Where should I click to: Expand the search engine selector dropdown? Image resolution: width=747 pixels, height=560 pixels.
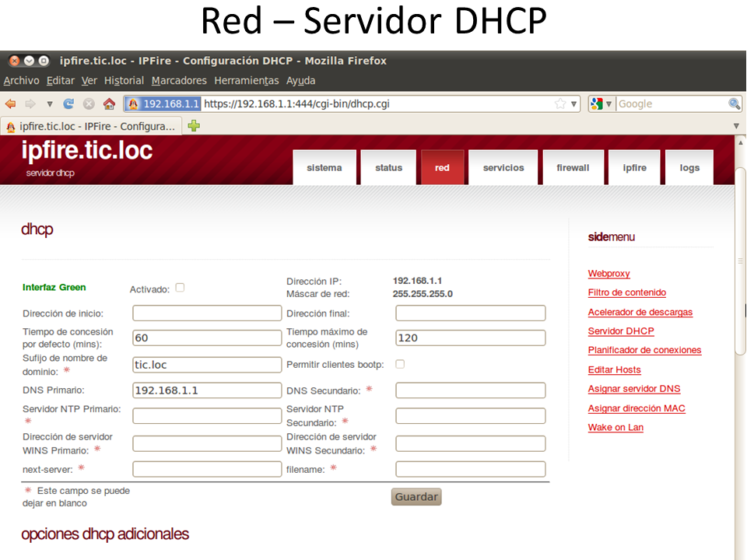pos(601,103)
